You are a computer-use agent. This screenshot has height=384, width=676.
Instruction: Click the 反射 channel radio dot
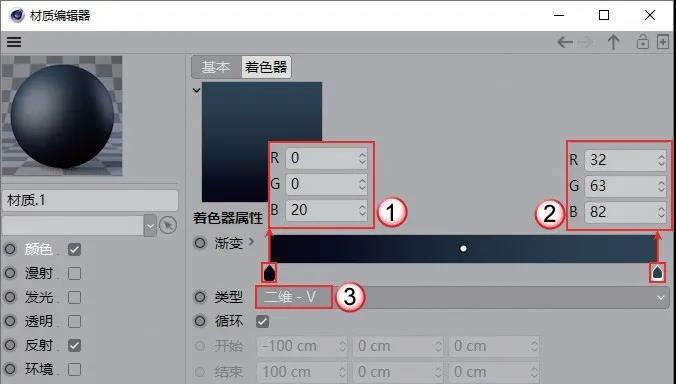10,345
